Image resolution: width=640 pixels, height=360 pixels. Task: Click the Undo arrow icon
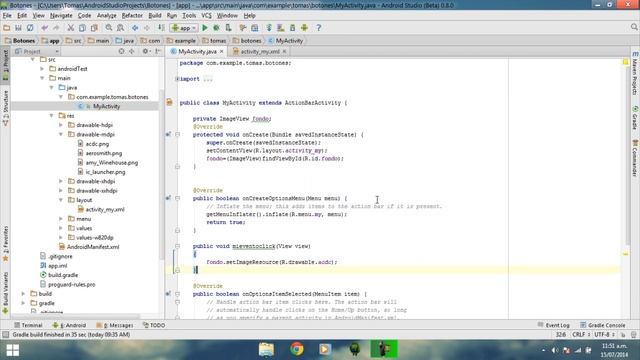point(44,28)
